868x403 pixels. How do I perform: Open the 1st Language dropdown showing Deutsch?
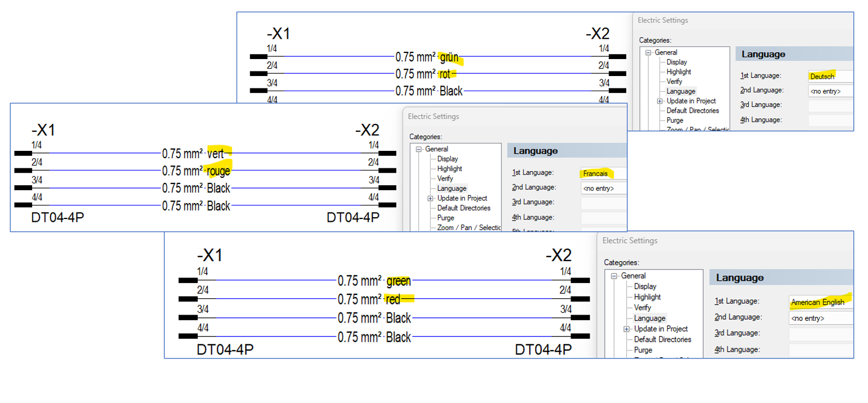click(x=830, y=76)
